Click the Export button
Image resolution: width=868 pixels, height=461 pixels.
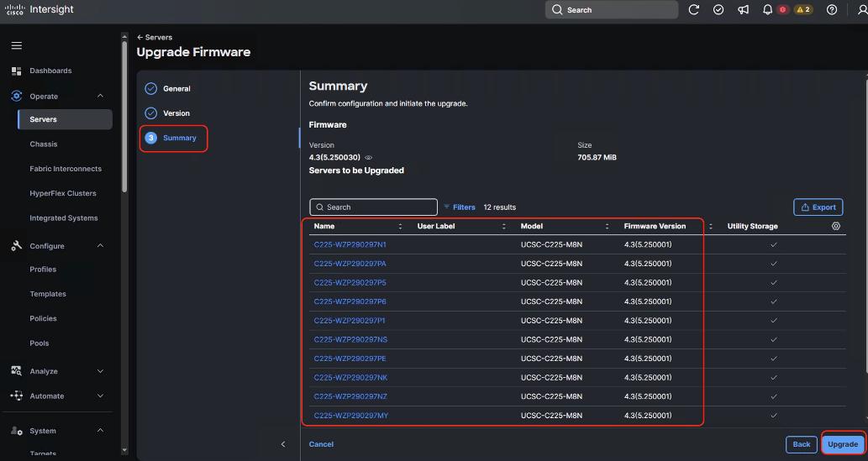pos(818,207)
